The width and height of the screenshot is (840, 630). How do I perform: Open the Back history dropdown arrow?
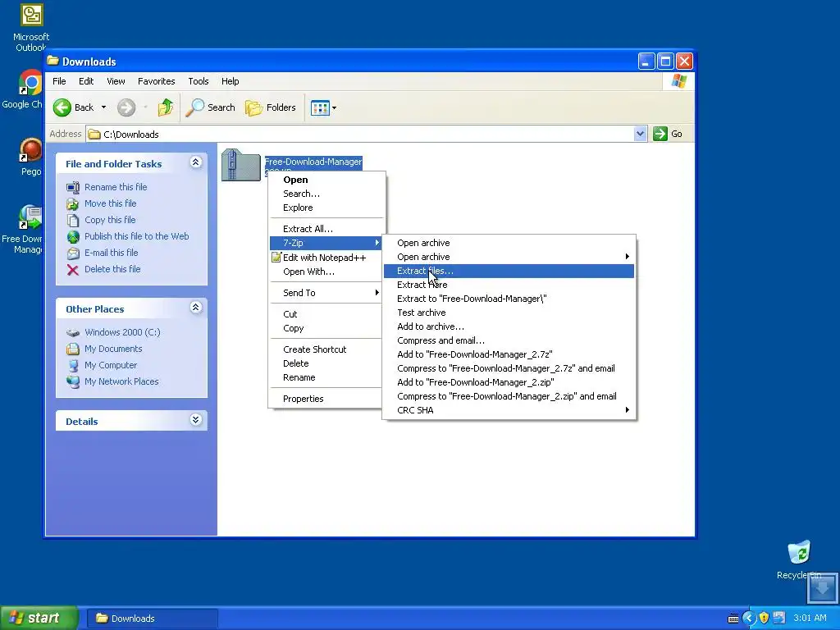click(103, 107)
